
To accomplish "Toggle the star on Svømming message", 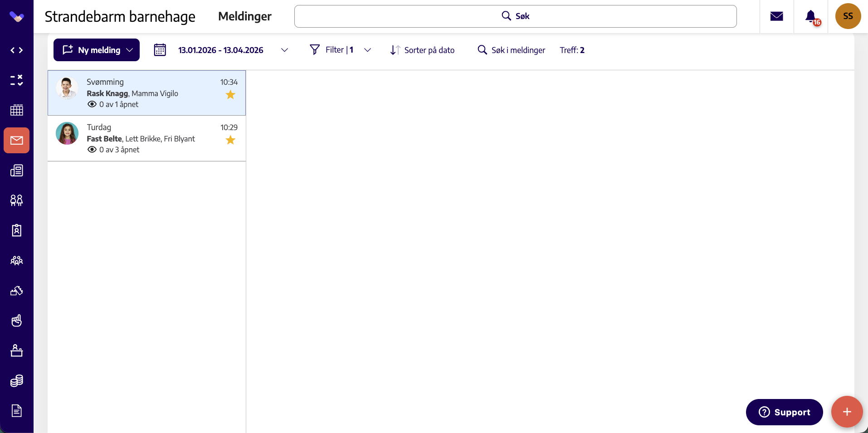I will click(230, 95).
